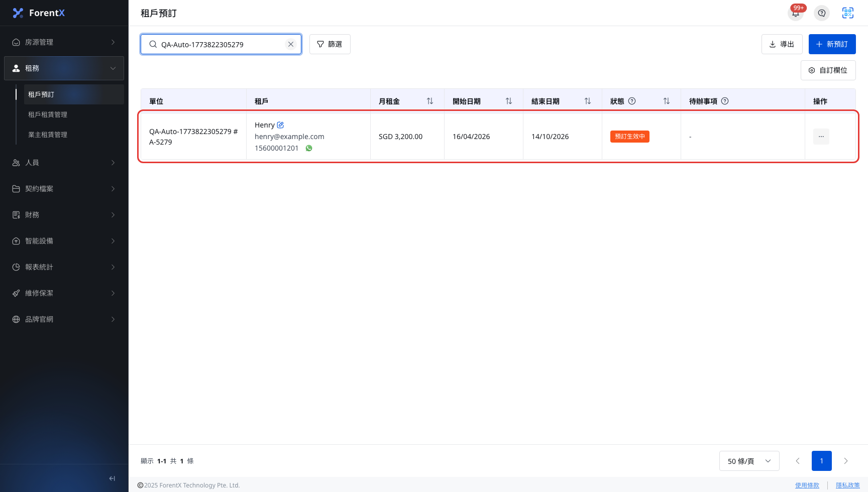This screenshot has width=868, height=492.
Task: Expand the 報表統計 sidebar menu
Action: [64, 267]
